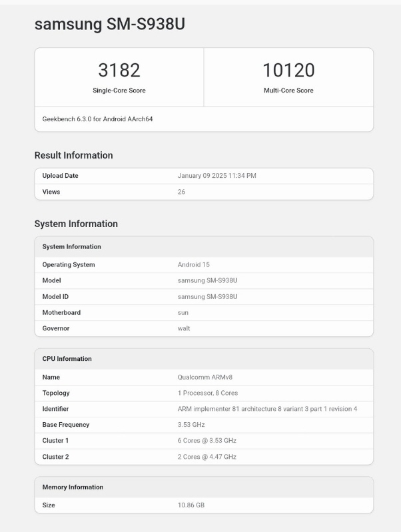Click the CPU Information table header
This screenshot has height=532, width=401.
[x=67, y=359]
